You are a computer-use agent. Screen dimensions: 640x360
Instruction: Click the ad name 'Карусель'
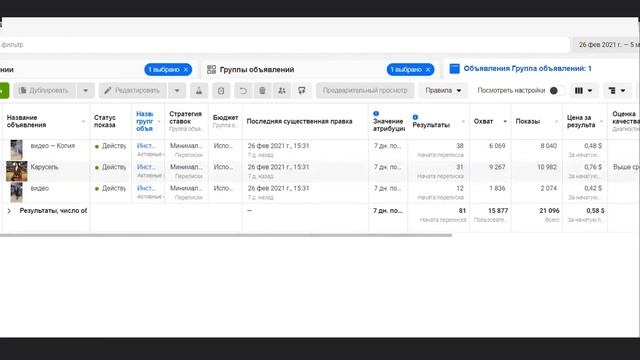44,167
